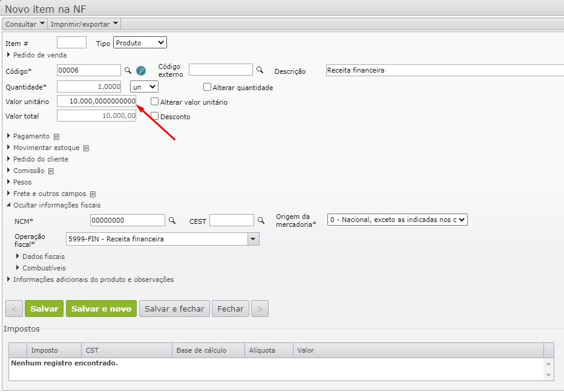
Task: Click the CEST input field
Action: (x=232, y=220)
